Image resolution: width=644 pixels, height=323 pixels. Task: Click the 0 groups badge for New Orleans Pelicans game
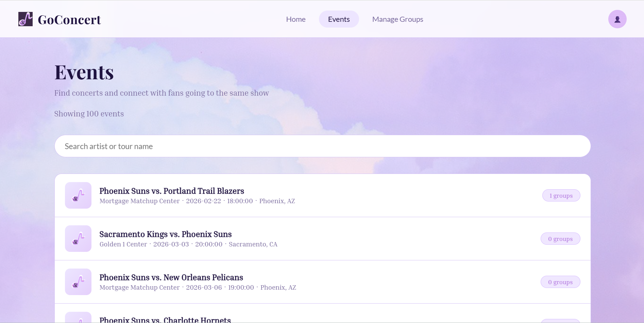[560, 282]
